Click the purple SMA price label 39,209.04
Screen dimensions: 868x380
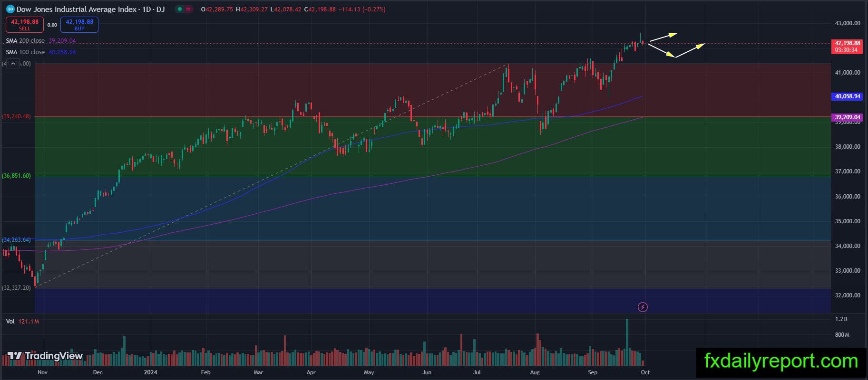(x=848, y=117)
